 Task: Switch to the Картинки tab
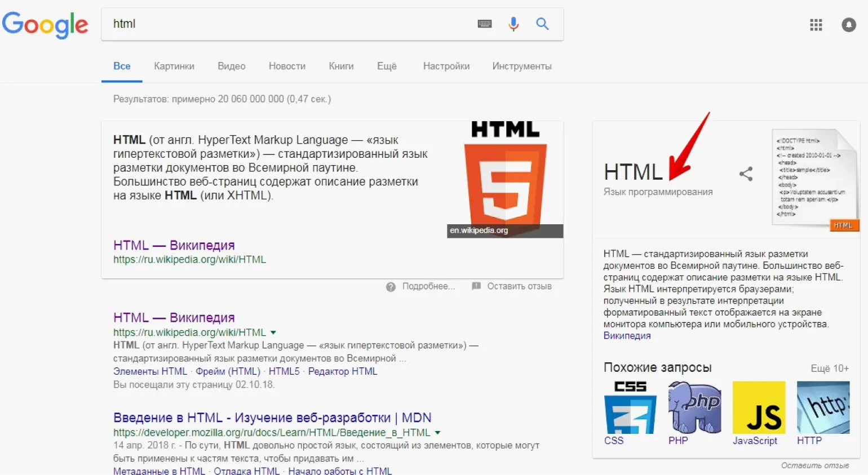pos(174,66)
